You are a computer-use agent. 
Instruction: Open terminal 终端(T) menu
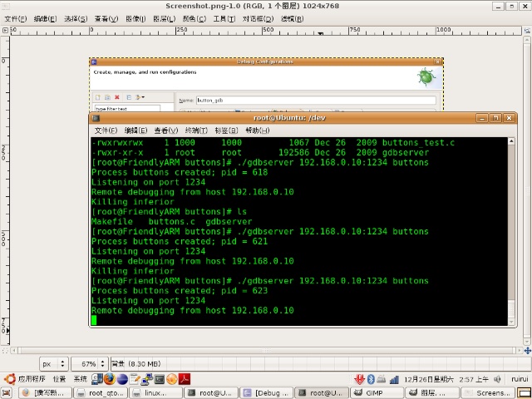[196, 131]
